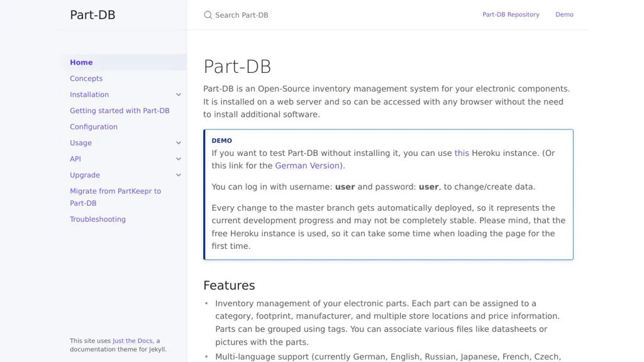The height and width of the screenshot is (362, 644).
Task: Navigate to the Configuration page
Action: [94, 127]
